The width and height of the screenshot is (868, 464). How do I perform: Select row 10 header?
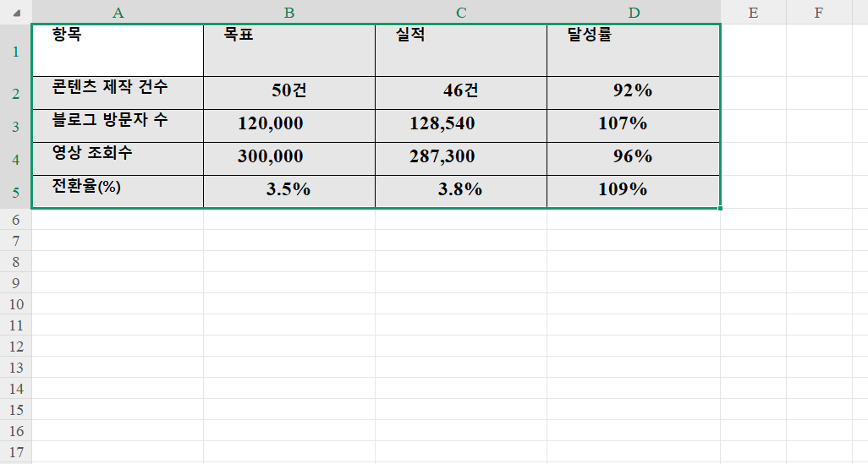click(15, 303)
